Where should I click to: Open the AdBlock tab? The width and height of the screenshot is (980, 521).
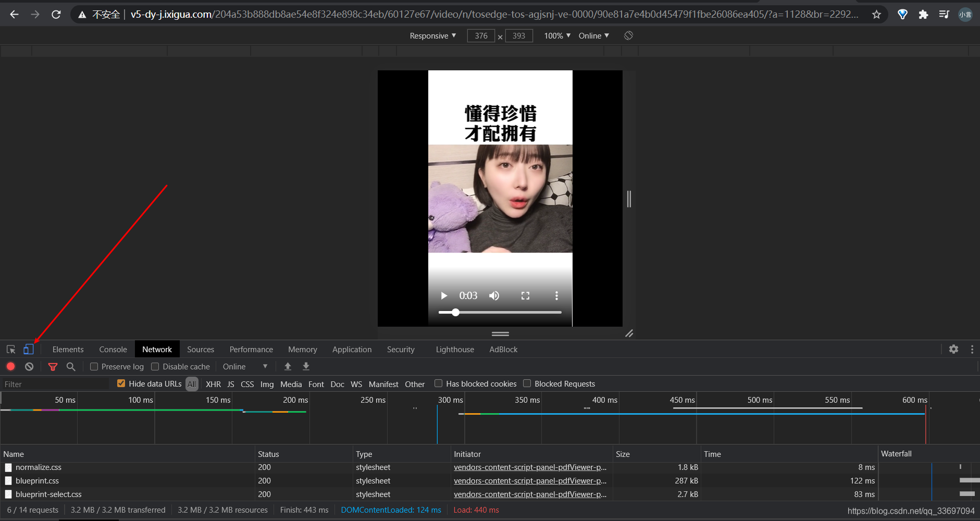(503, 350)
